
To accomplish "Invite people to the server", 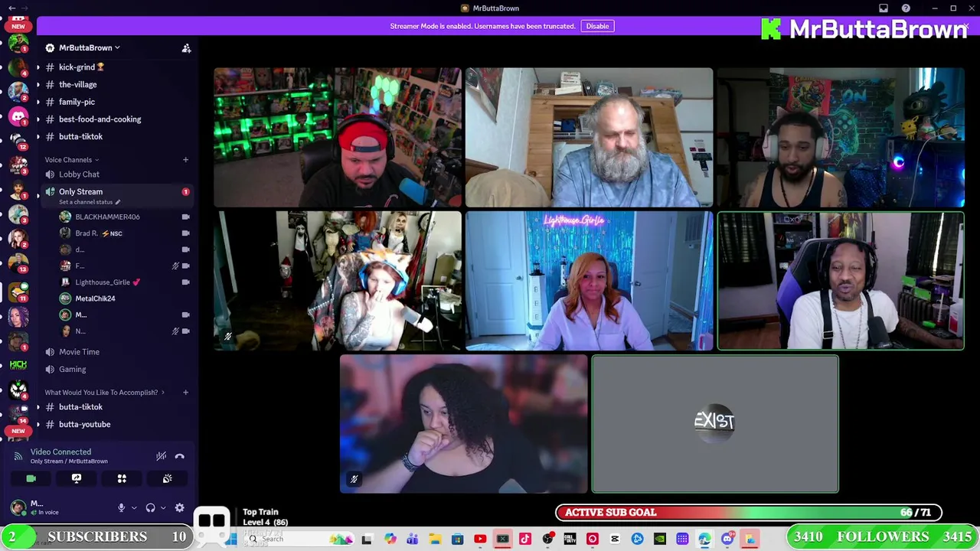I will pos(186,48).
